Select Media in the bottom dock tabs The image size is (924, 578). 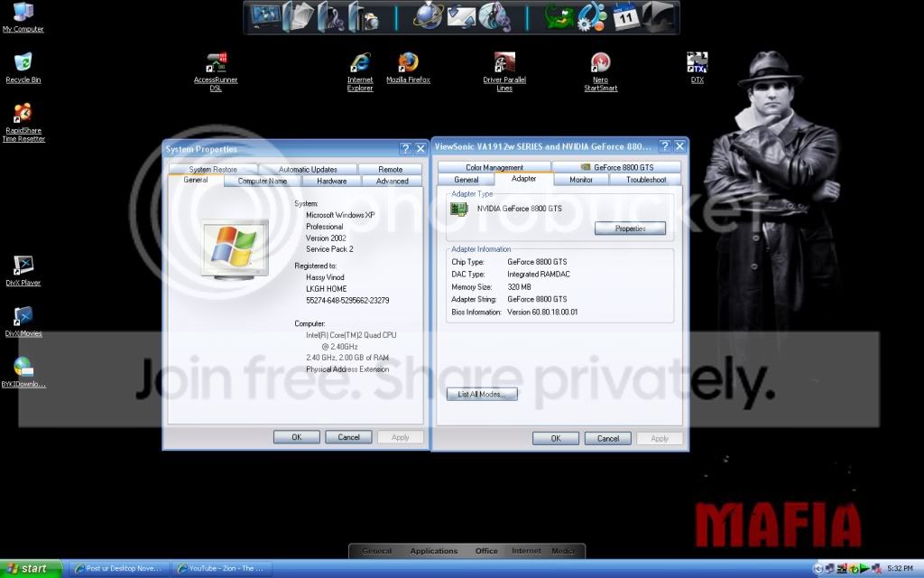pyautogui.click(x=563, y=551)
